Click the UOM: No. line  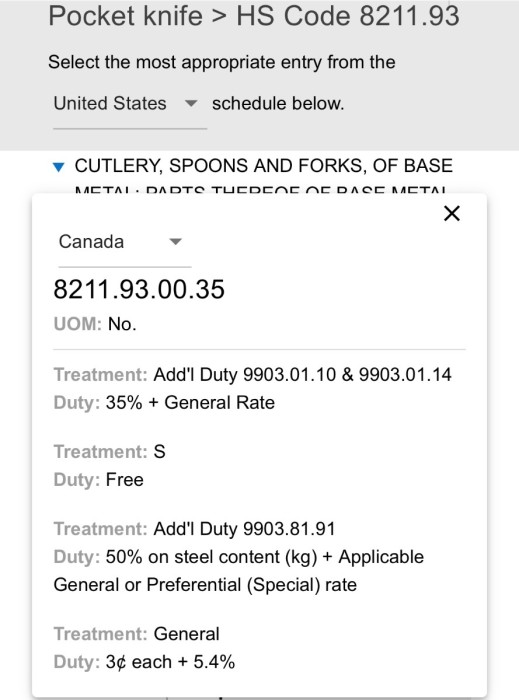tap(95, 324)
